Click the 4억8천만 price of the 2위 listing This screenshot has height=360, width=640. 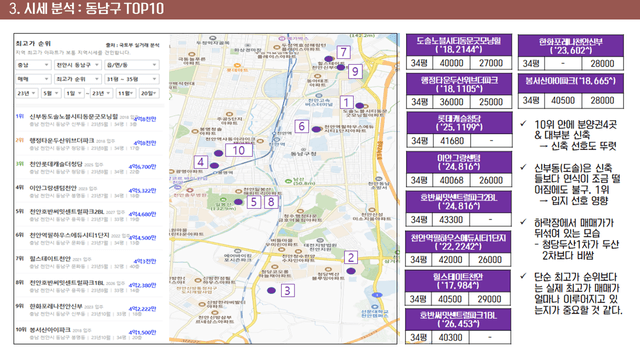[x=145, y=143]
